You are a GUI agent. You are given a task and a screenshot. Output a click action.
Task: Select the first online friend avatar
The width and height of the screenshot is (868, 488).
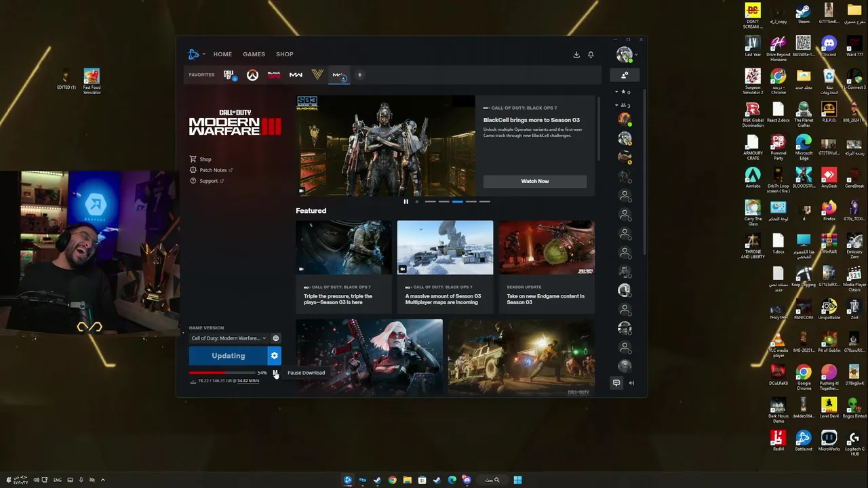click(x=625, y=119)
